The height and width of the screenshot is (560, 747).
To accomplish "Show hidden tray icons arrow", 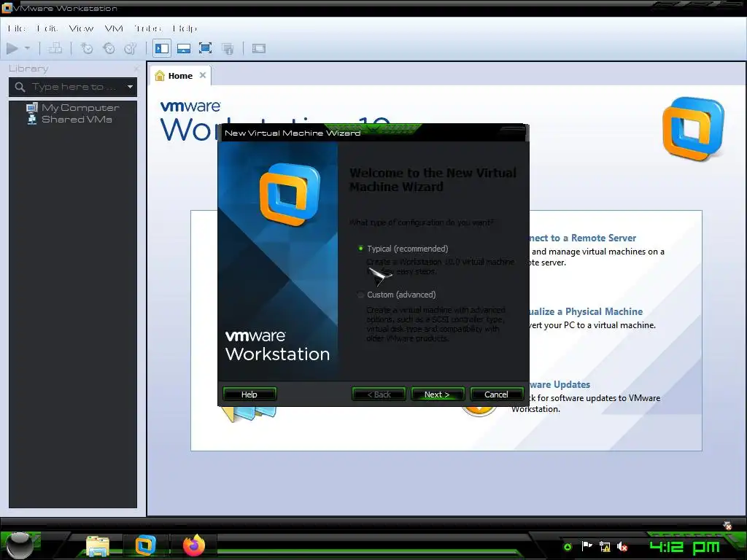I will 567,547.
